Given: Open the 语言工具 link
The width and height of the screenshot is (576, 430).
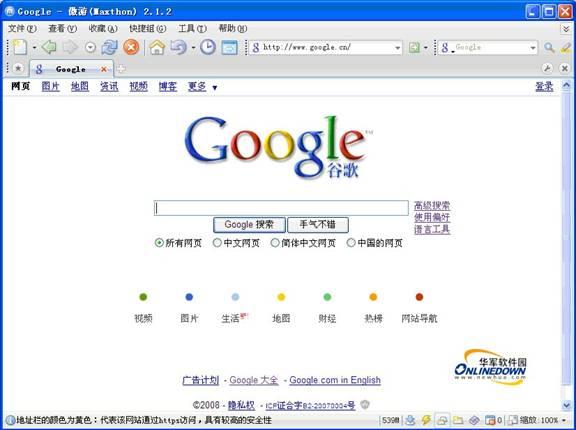Looking at the screenshot, I should (432, 230).
